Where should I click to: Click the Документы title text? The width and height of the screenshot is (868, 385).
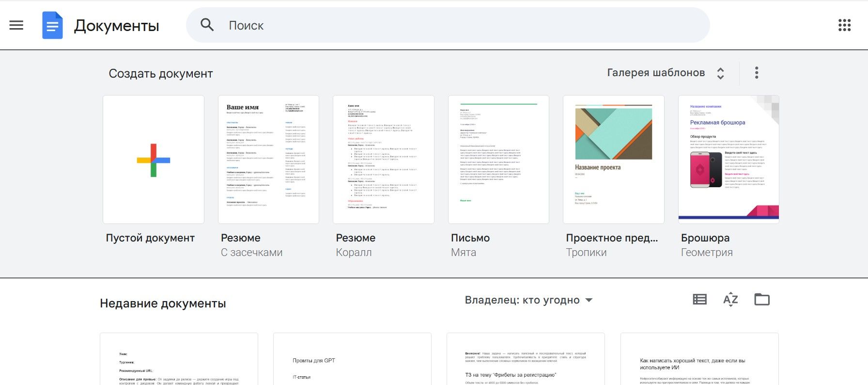116,26
